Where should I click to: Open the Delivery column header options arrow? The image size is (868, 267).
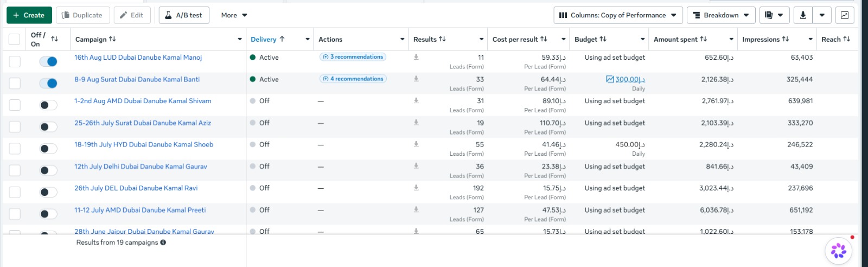pos(308,39)
